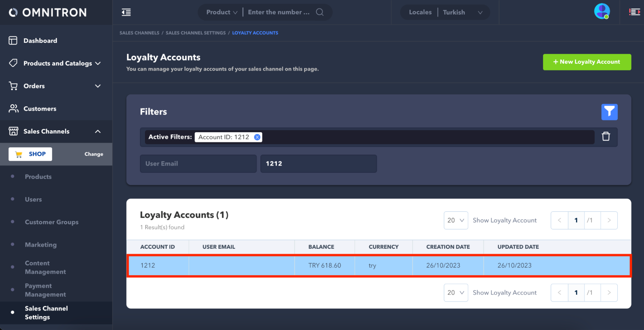Open the red panel icon at top right

pyautogui.click(x=634, y=12)
